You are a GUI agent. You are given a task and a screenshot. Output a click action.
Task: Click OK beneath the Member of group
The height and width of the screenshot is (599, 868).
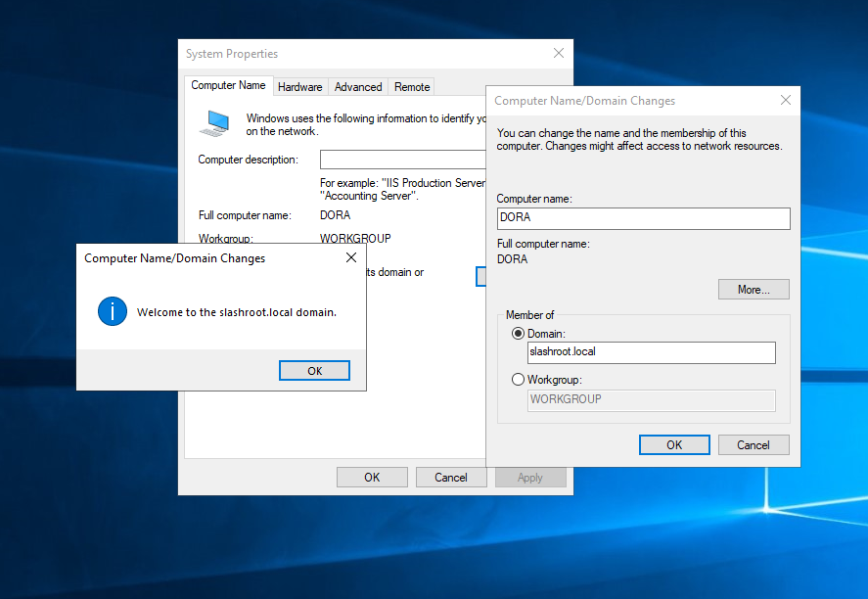click(674, 444)
